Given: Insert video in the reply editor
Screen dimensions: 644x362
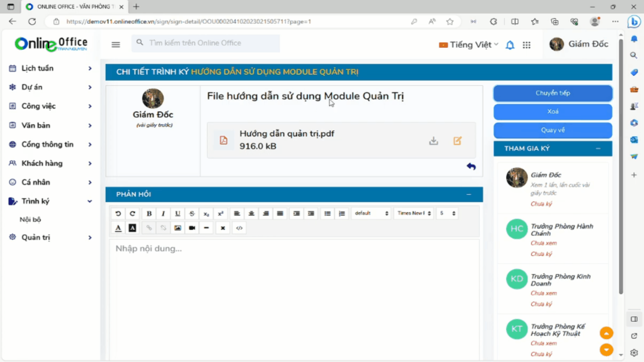Looking at the screenshot, I should click(192, 228).
